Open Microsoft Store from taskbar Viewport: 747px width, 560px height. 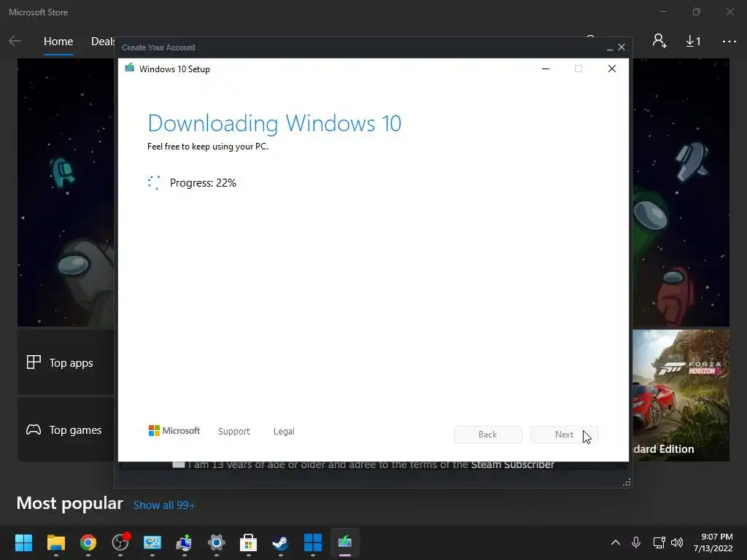(x=248, y=542)
